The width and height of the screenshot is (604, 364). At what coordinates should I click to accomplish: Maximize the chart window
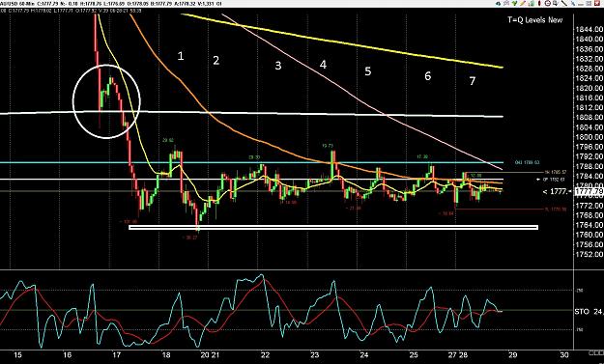click(589, 4)
